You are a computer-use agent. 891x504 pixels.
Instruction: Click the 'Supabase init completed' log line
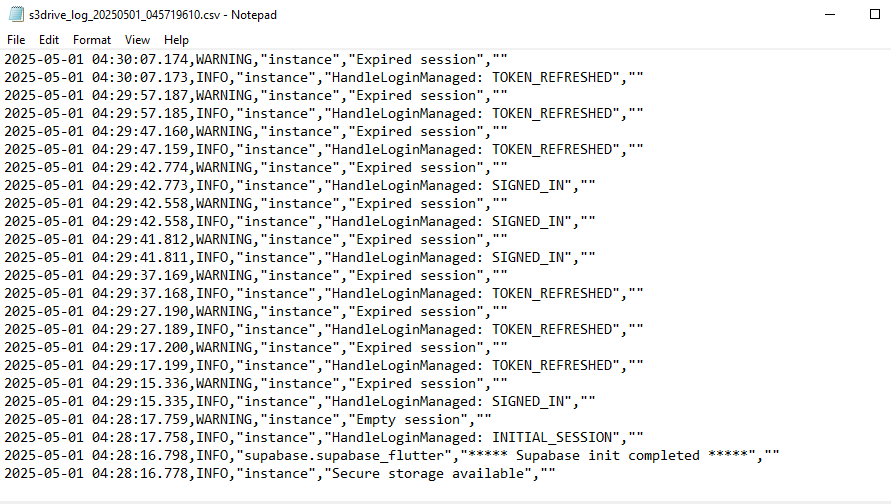tap(392, 455)
